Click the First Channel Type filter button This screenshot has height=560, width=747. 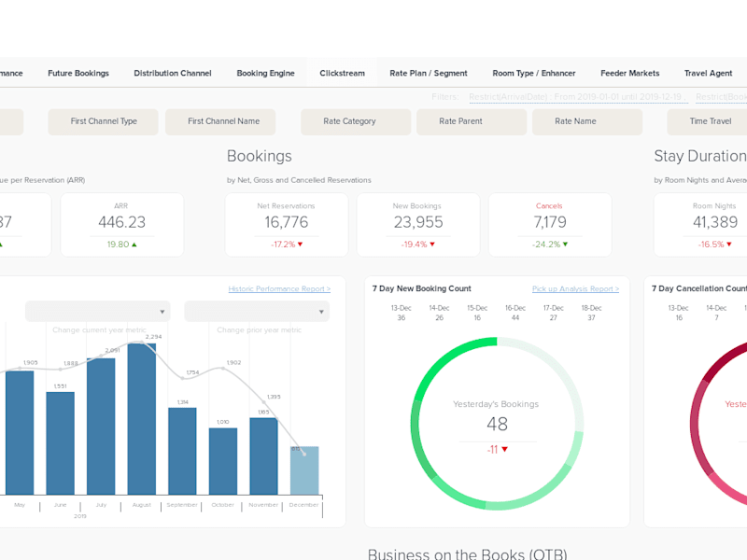tap(104, 121)
